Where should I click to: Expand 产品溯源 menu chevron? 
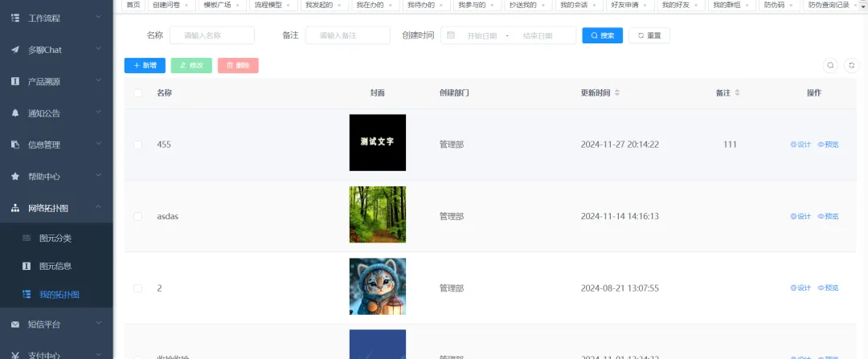coord(98,81)
